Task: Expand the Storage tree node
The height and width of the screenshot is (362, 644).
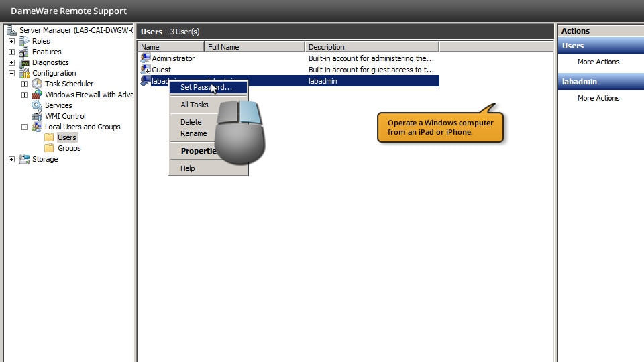Action: (x=11, y=159)
